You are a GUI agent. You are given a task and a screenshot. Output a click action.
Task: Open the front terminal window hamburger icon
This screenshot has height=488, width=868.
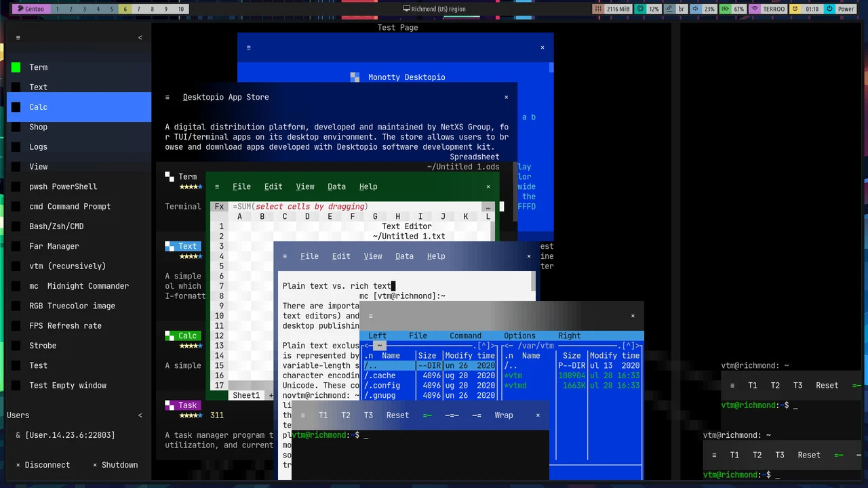(303, 415)
